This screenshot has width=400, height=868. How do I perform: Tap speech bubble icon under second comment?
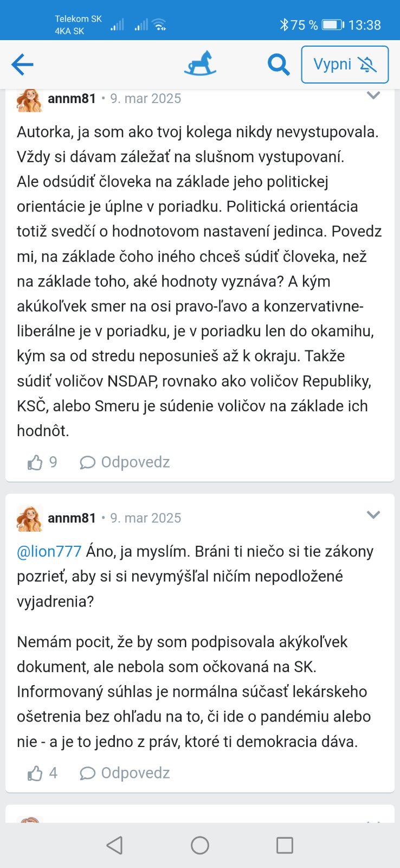(87, 774)
